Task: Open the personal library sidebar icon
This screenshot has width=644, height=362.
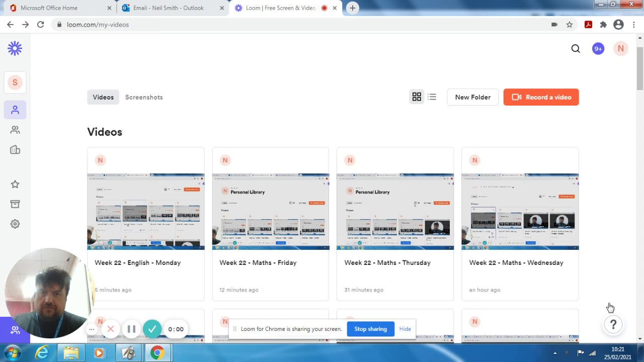Action: point(15,110)
